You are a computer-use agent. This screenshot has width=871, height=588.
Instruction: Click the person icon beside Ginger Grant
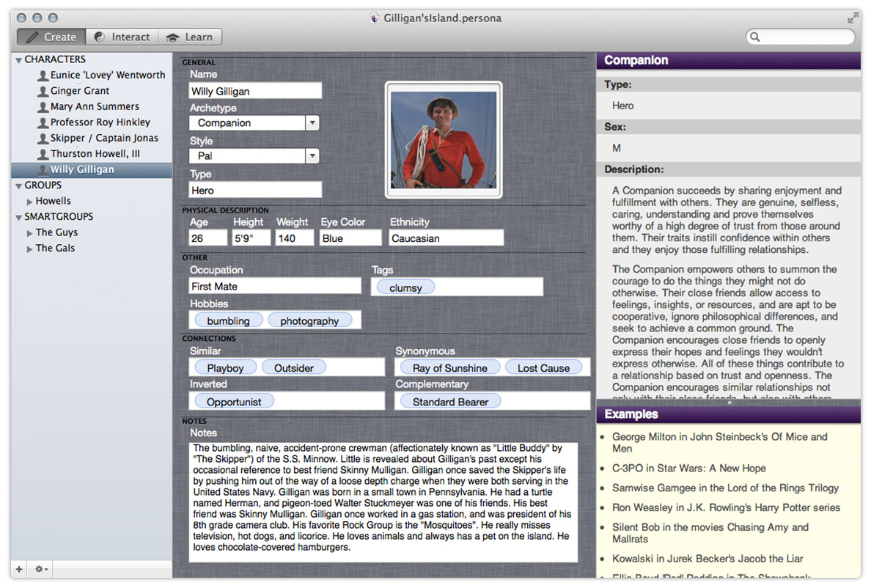pyautogui.click(x=43, y=91)
